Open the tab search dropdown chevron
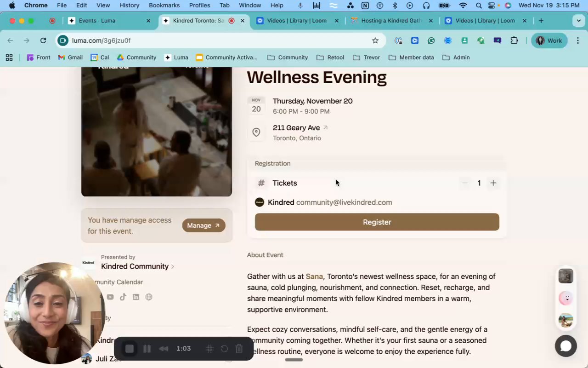Screen dimensions: 588x368 (578, 21)
